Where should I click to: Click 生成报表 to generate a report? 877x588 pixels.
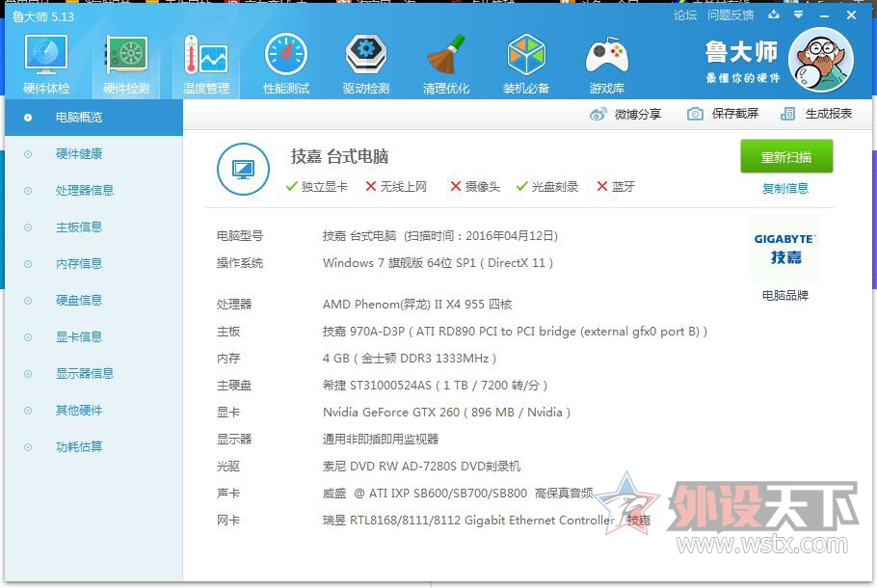click(816, 114)
